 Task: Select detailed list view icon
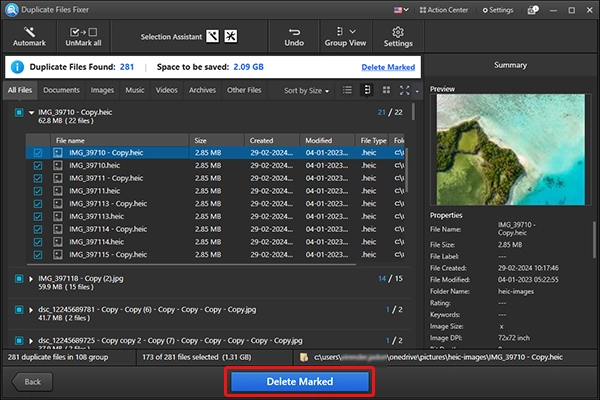point(367,90)
